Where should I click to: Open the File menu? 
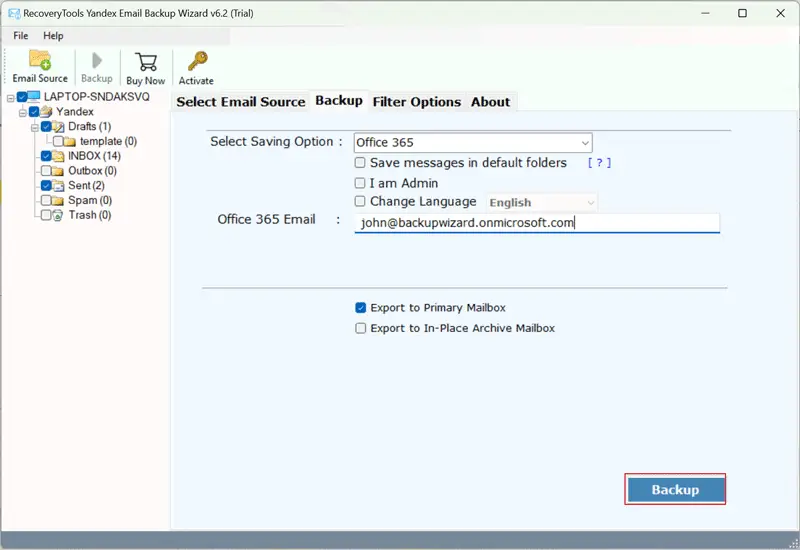click(20, 36)
